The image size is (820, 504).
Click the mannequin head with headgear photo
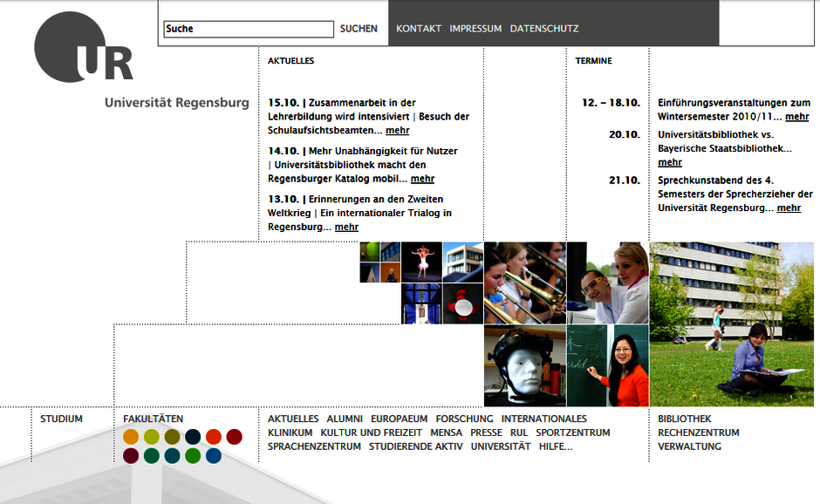[x=524, y=365]
